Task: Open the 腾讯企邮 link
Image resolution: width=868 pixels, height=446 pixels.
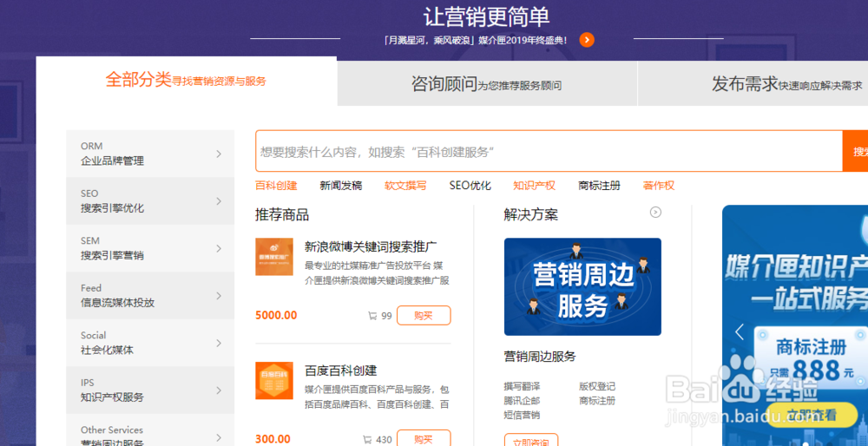Action: 522,401
